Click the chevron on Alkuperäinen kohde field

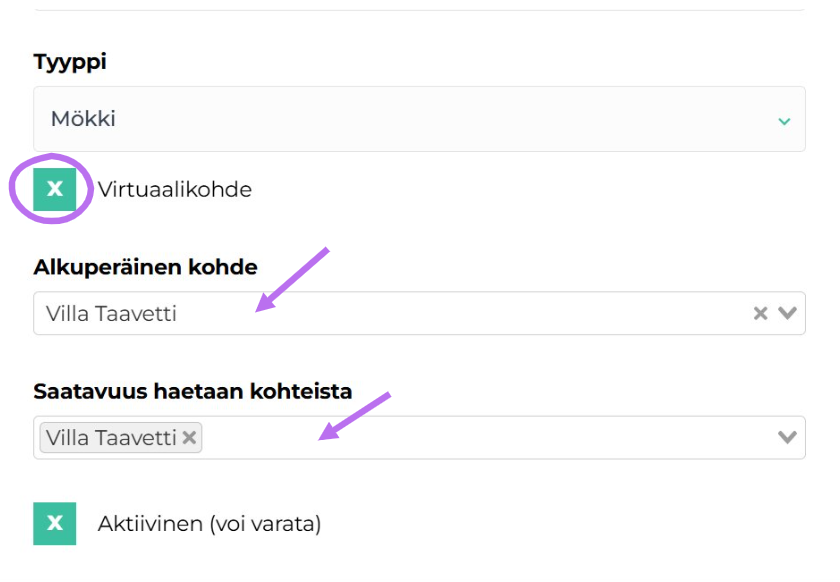(x=785, y=312)
